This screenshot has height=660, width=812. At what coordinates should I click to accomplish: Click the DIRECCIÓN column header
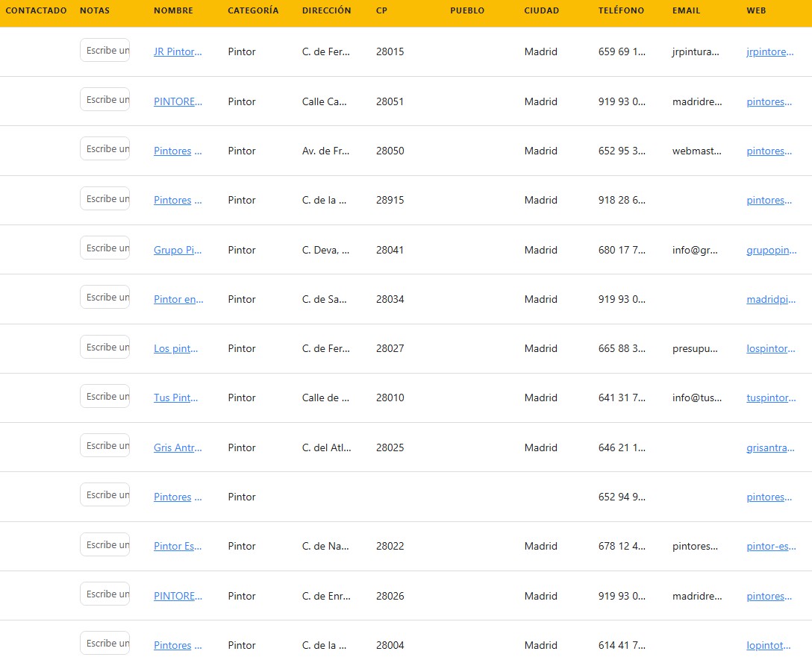tap(326, 10)
